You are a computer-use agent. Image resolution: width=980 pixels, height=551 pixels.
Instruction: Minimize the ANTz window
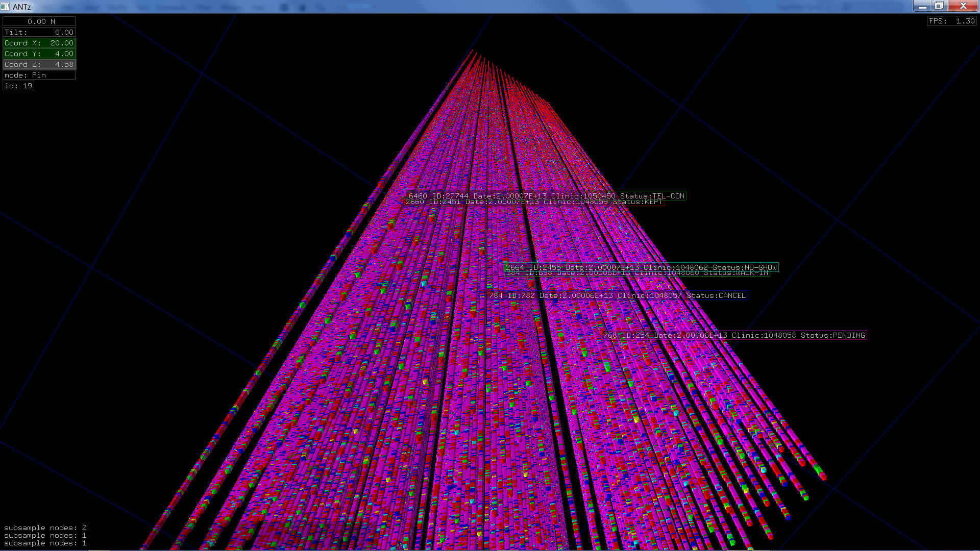(922, 6)
